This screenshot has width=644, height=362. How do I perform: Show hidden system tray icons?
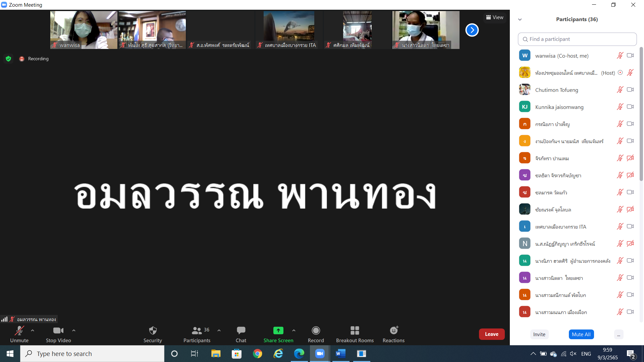tap(533, 354)
